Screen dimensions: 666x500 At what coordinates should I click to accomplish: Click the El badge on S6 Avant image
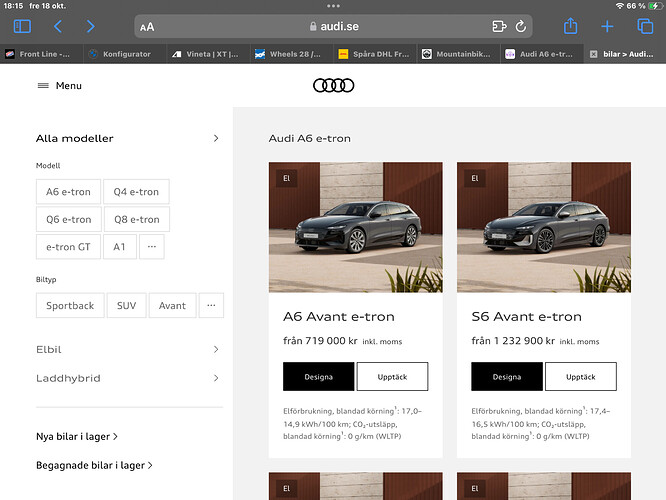pyautogui.click(x=475, y=178)
